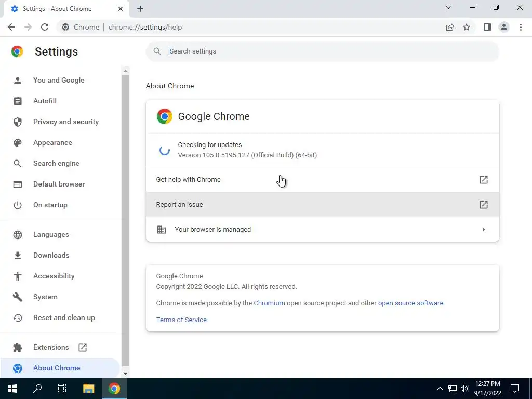Image resolution: width=532 pixels, height=399 pixels.
Task: Select the Settings - About Chrome tab
Action: click(x=66, y=9)
